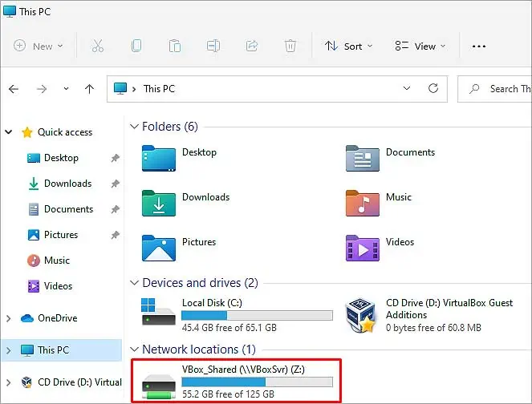Refresh the This PC view
This screenshot has height=404, width=532.
[x=433, y=88]
